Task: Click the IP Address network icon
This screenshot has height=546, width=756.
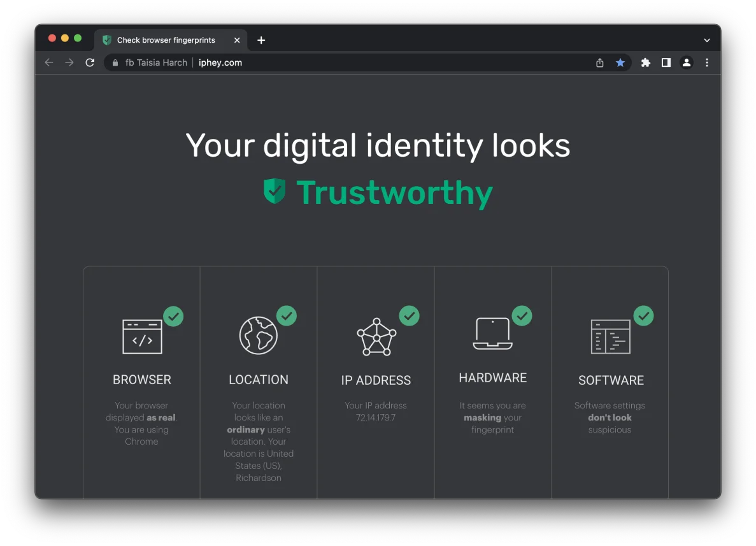Action: tap(376, 337)
